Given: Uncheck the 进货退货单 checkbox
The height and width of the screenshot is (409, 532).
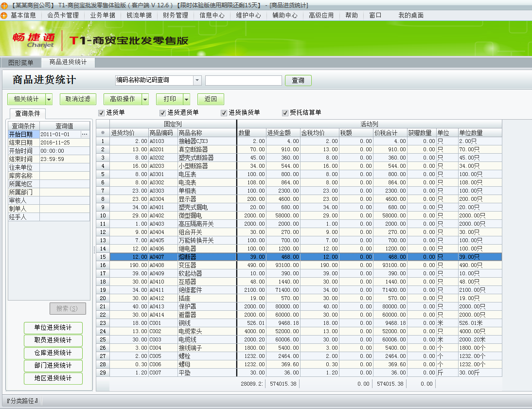Looking at the screenshot, I should pos(162,112).
